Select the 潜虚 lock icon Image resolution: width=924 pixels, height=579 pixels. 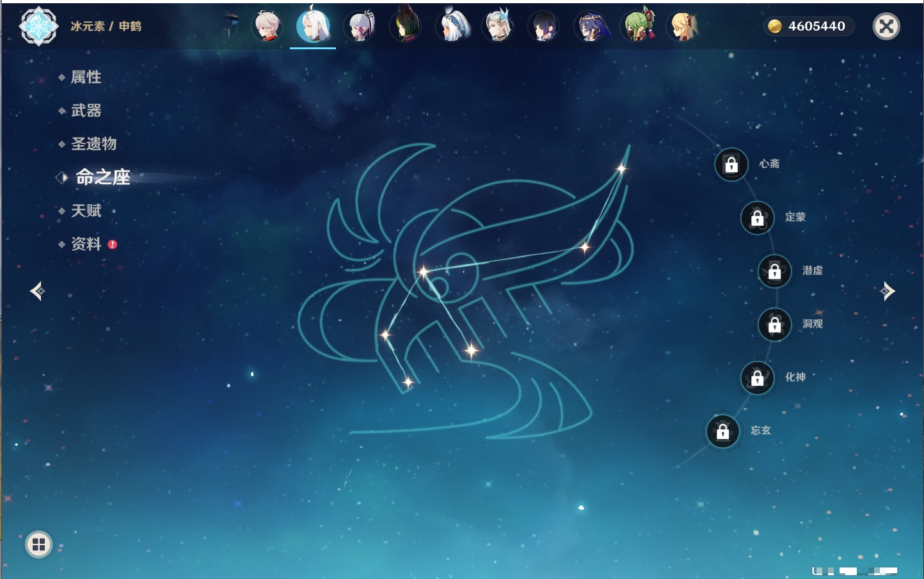775,271
